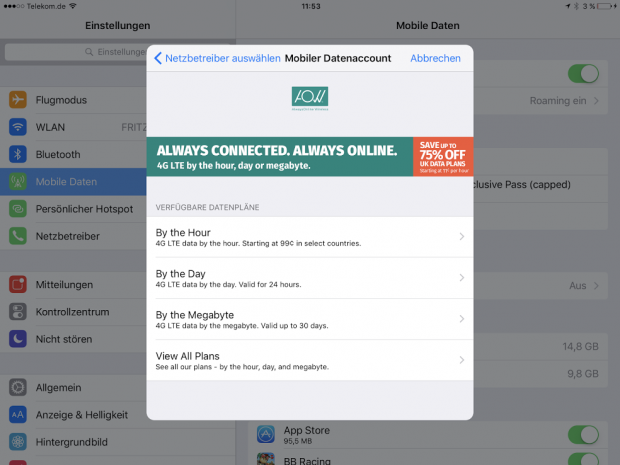
Task: Go back to Netzbetreiber auswählen
Action: coord(217,58)
